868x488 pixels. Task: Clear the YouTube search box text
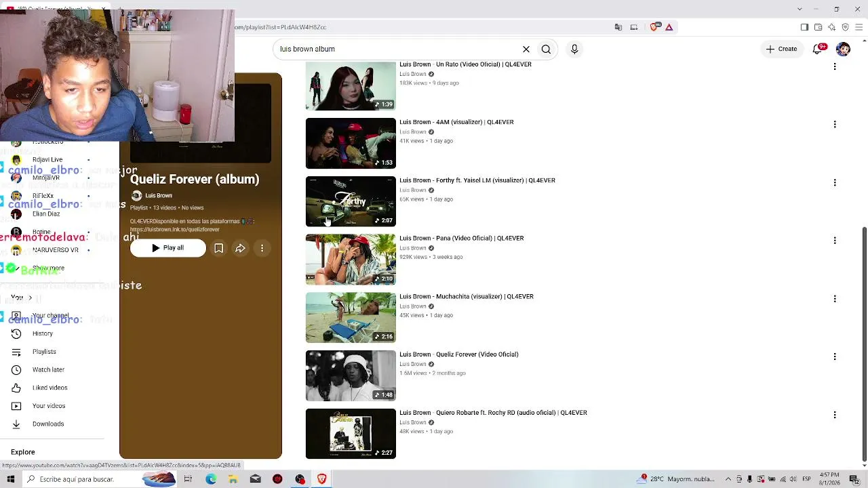click(526, 49)
